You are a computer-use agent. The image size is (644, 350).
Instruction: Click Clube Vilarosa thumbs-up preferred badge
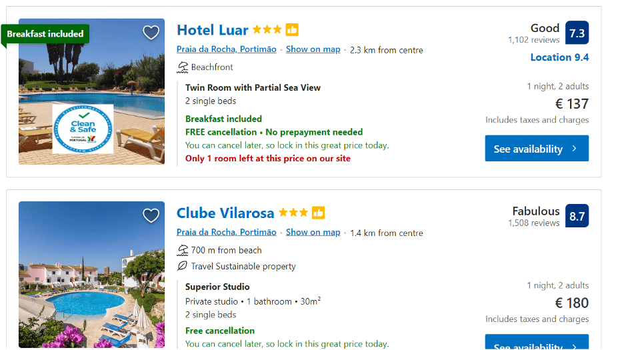[318, 213]
